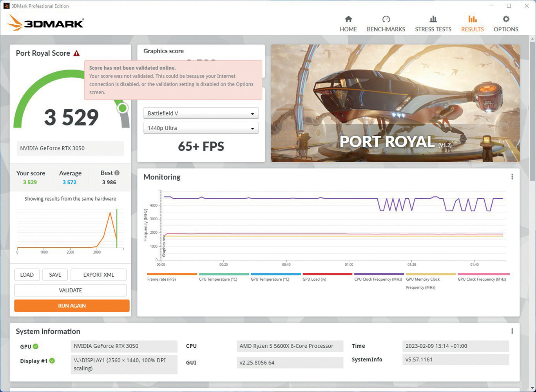Toggle the GPU Load (%) legend series

click(x=314, y=279)
